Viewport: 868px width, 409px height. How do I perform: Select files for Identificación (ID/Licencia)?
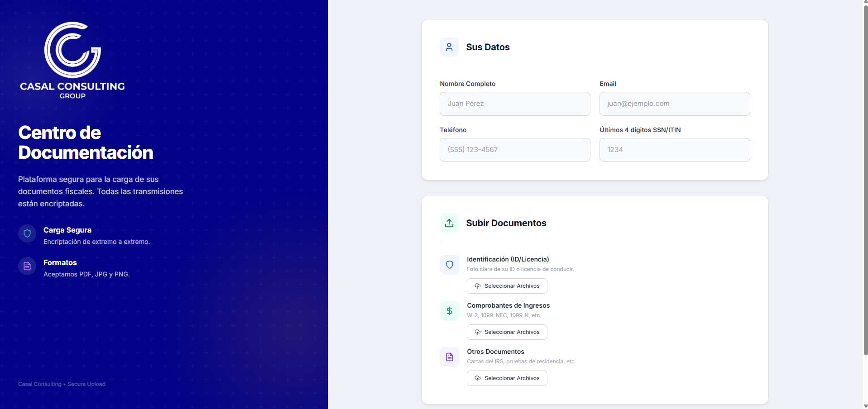coord(507,286)
